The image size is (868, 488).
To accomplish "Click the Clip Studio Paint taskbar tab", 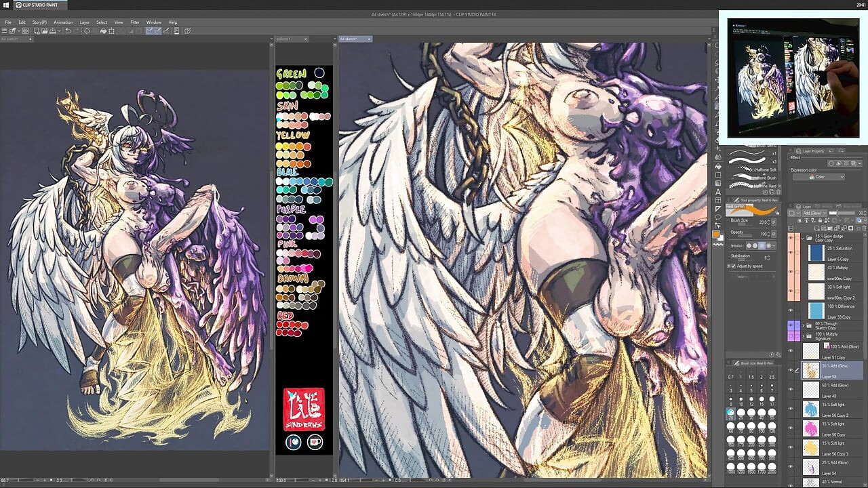I will (40, 5).
